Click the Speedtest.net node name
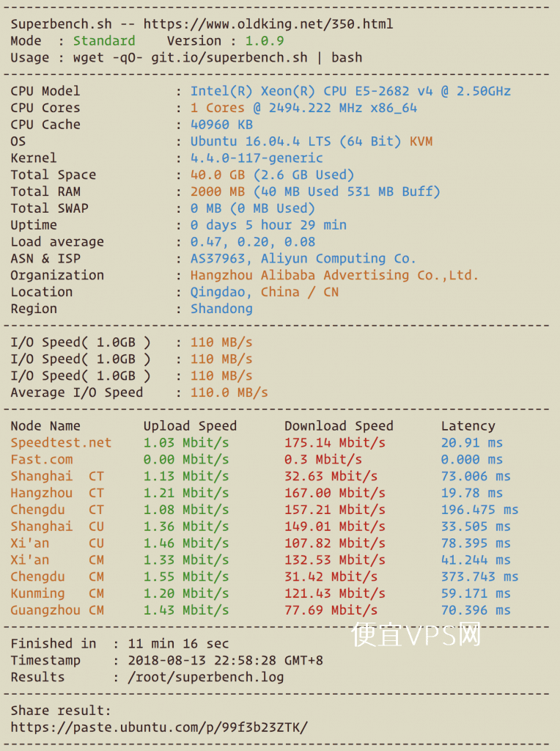Viewport: 560px width, 751px height. tap(61, 443)
